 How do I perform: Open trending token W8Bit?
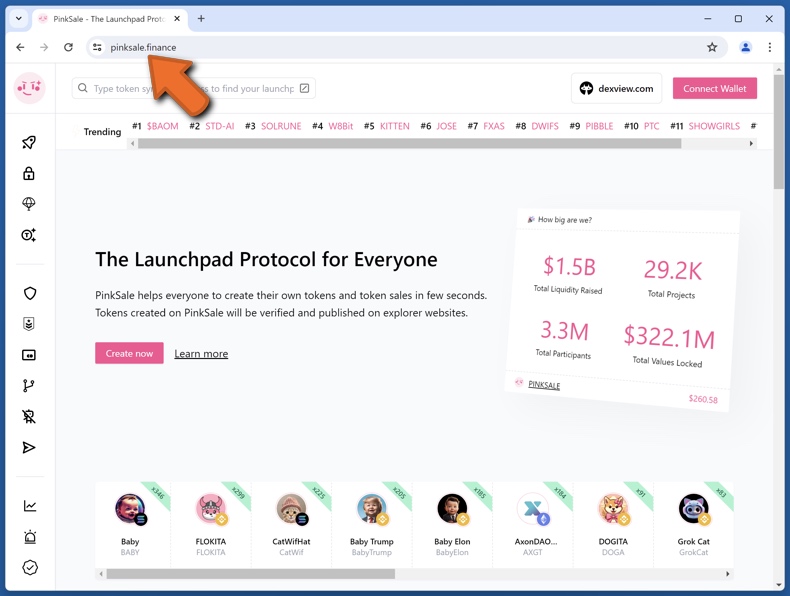341,126
